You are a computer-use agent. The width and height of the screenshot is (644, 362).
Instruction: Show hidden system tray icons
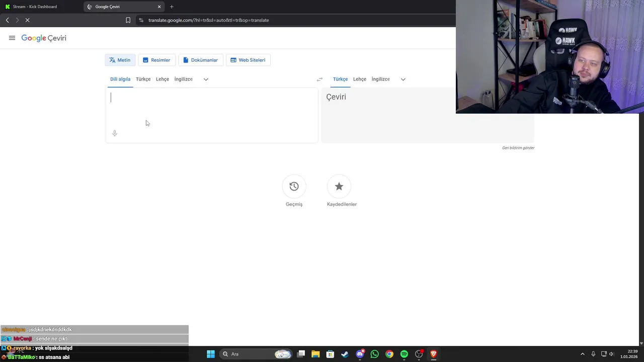[583, 354]
